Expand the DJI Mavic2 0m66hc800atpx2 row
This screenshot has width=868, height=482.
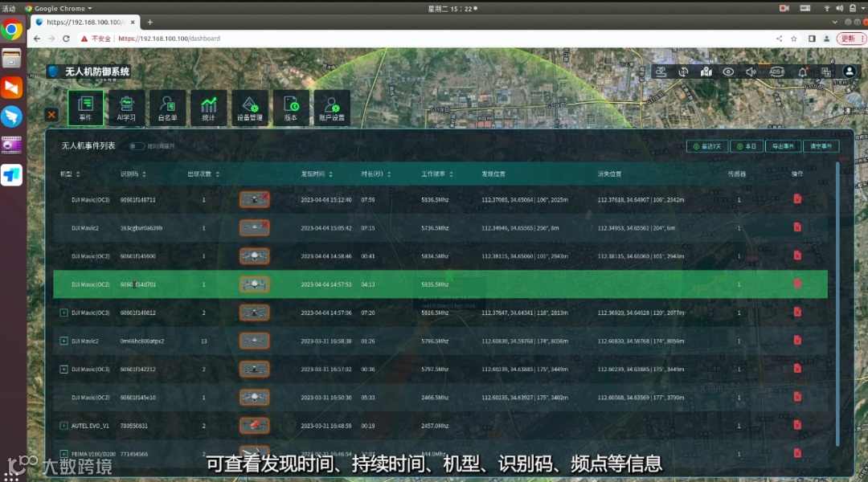(x=63, y=341)
